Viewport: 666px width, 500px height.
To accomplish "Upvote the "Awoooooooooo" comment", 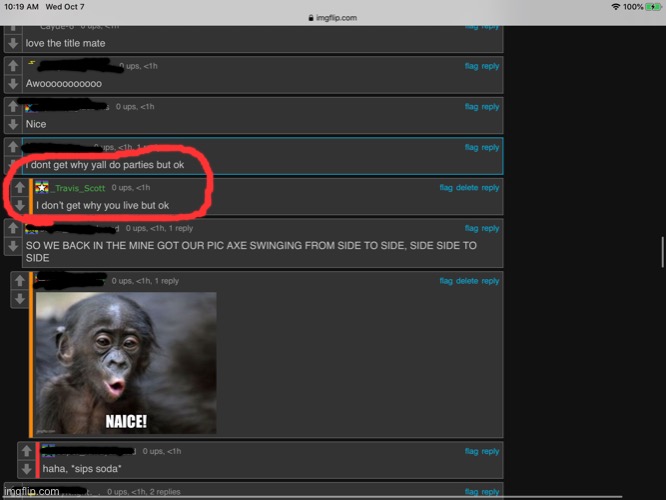I will (12, 66).
